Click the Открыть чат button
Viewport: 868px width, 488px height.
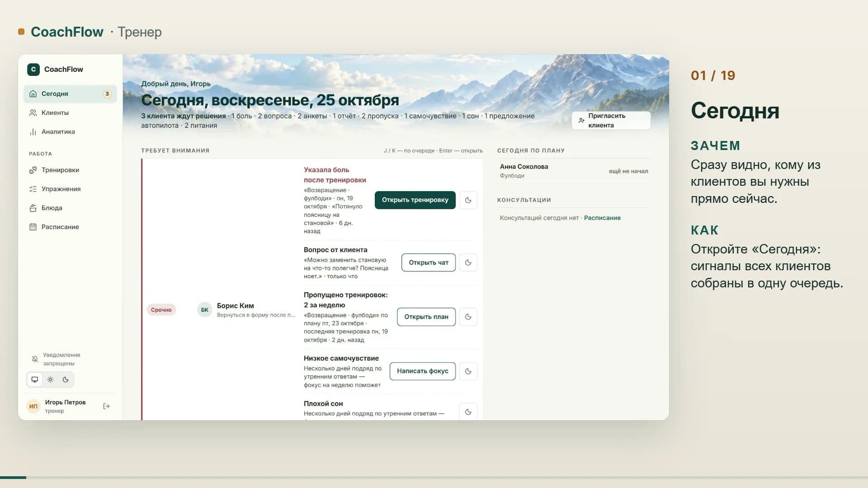click(x=429, y=263)
